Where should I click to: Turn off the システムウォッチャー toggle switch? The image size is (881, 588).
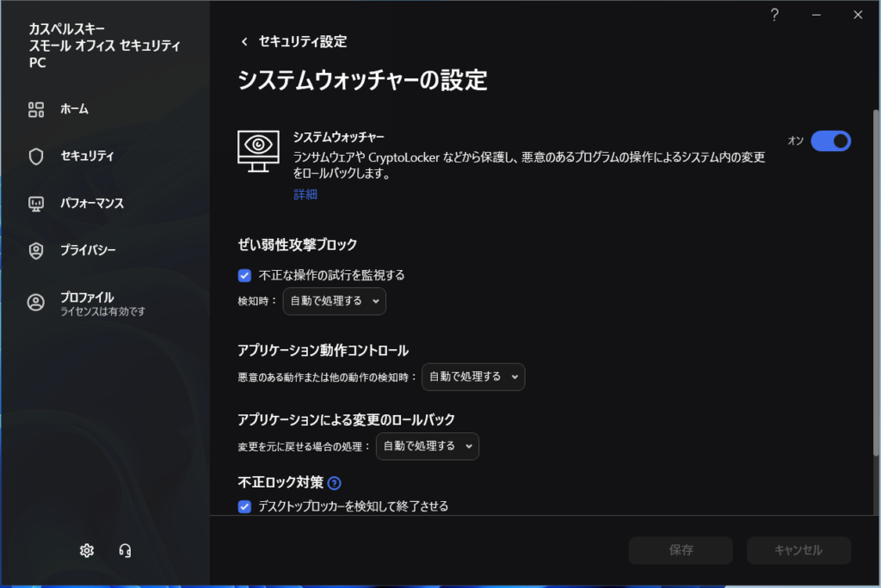[x=830, y=141]
